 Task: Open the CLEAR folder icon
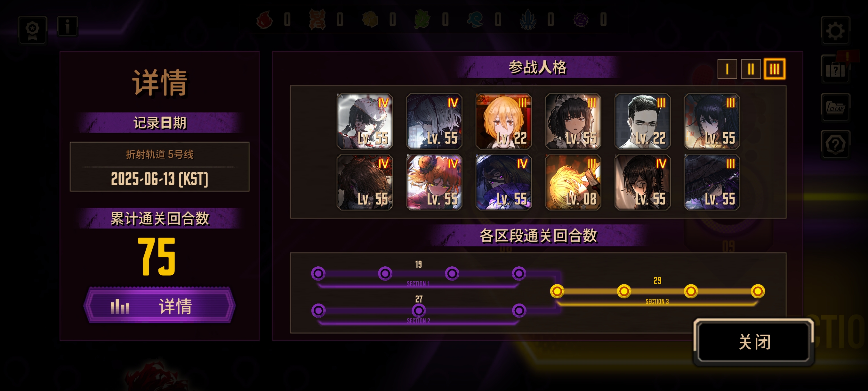point(835,108)
